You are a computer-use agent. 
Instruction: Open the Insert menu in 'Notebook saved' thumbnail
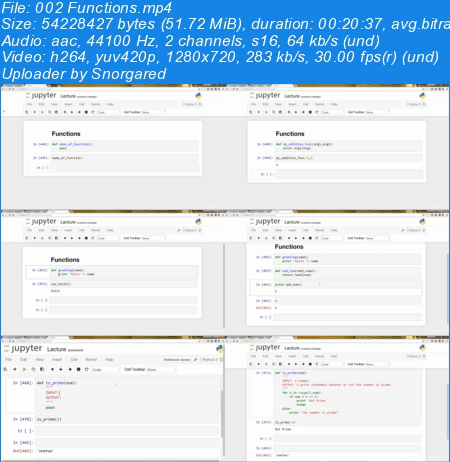[x=57, y=360]
